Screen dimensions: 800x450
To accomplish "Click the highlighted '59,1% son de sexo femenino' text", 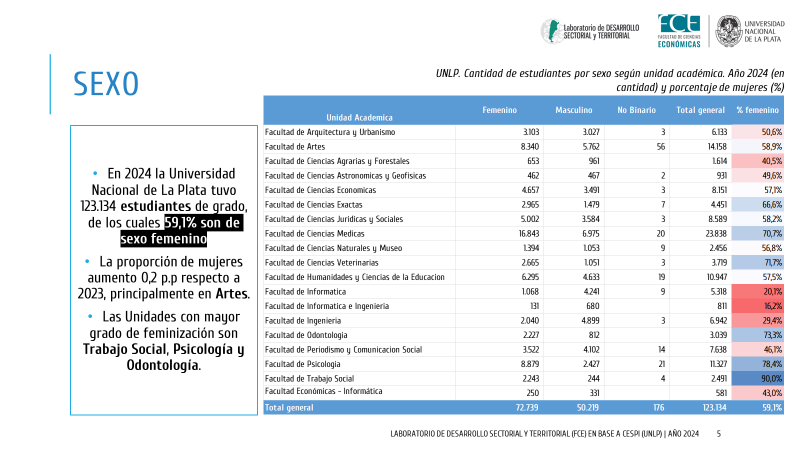I will pos(181,231).
